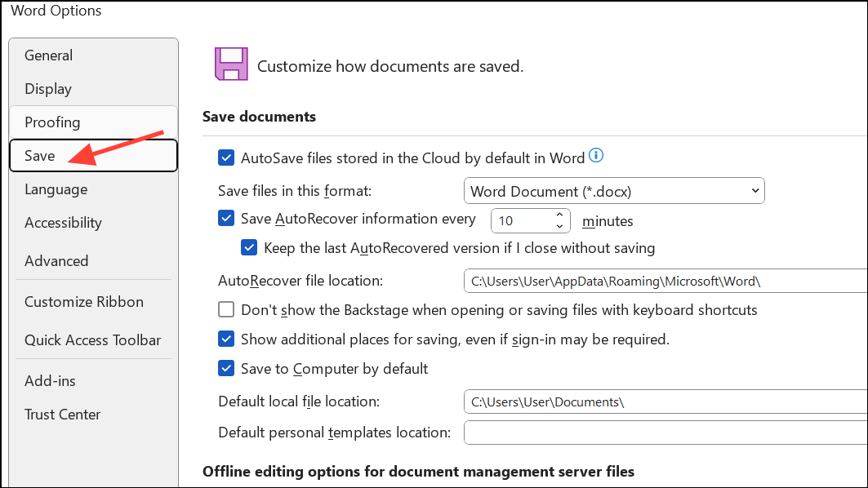The width and height of the screenshot is (868, 488).
Task: Open the Trust Center settings
Action: click(x=62, y=414)
